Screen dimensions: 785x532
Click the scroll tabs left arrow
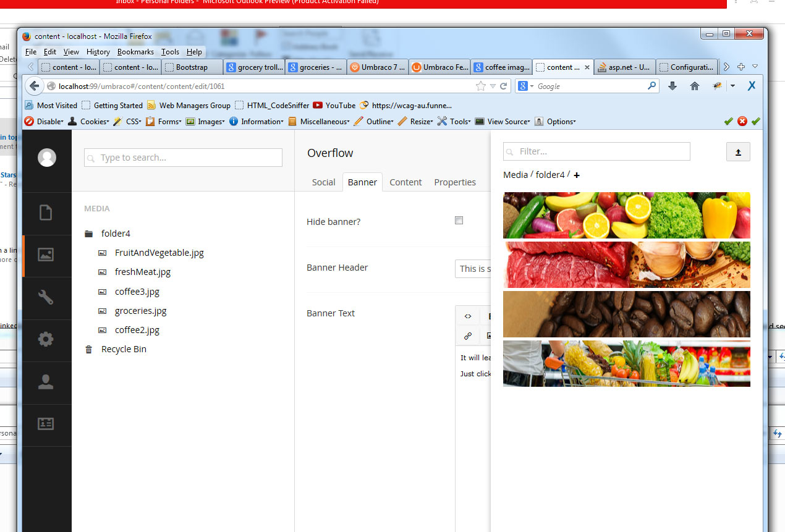coord(30,67)
